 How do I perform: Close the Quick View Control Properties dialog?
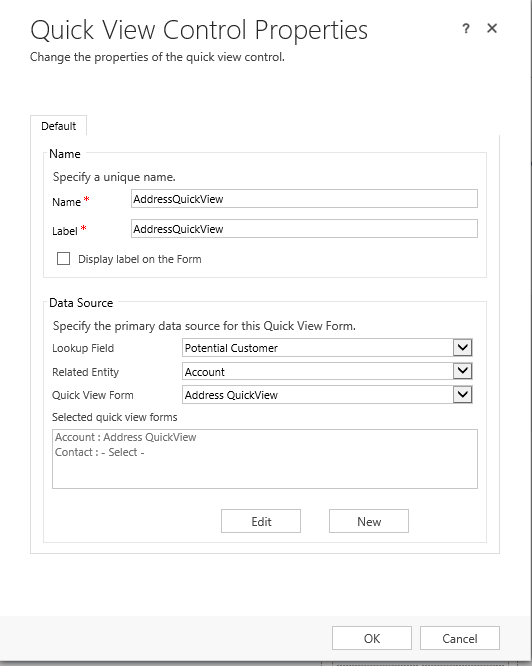492,28
